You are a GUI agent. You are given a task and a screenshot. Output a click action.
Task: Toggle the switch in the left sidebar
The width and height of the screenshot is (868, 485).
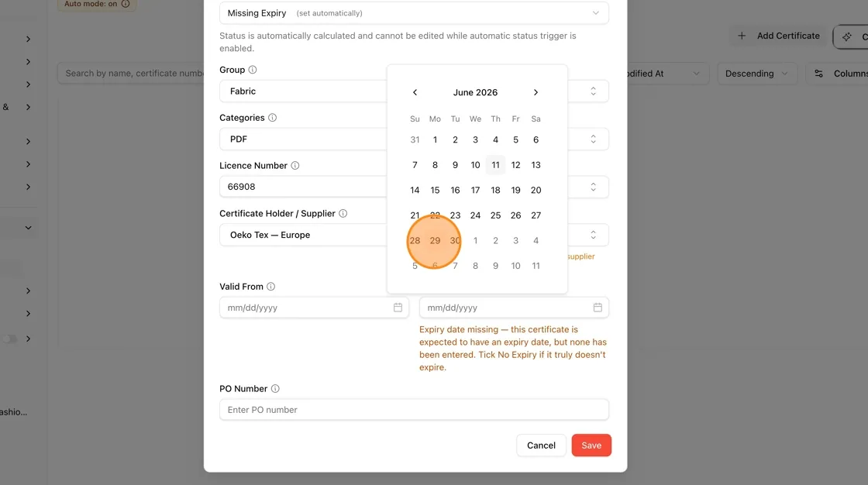click(x=9, y=339)
